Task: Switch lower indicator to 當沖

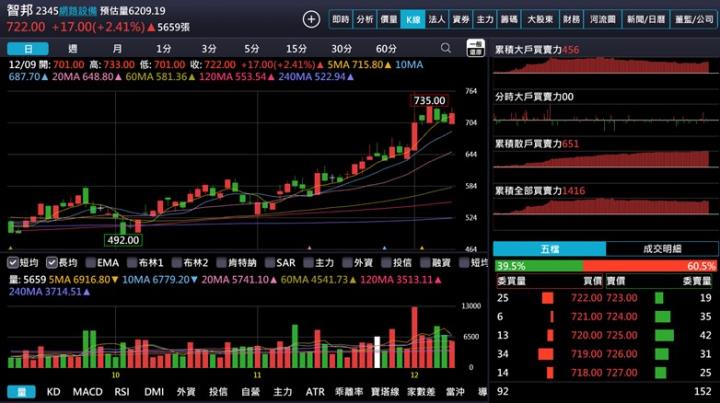Action: coord(455,392)
